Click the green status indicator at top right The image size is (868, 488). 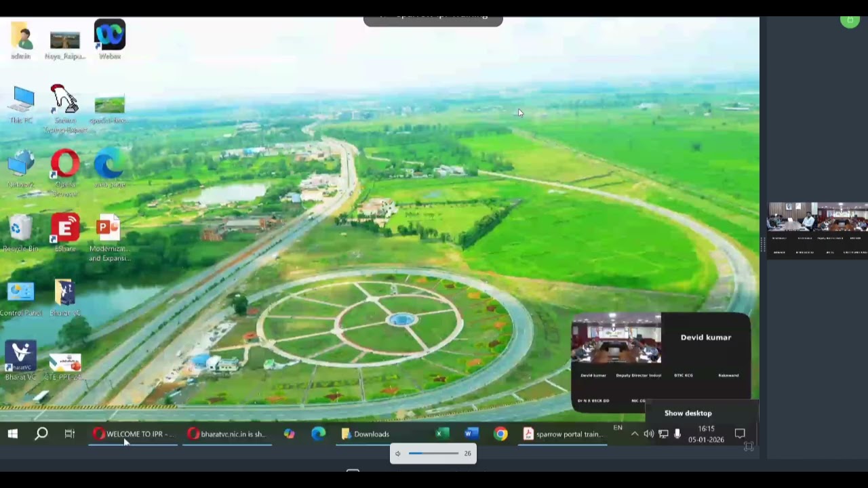(850, 21)
